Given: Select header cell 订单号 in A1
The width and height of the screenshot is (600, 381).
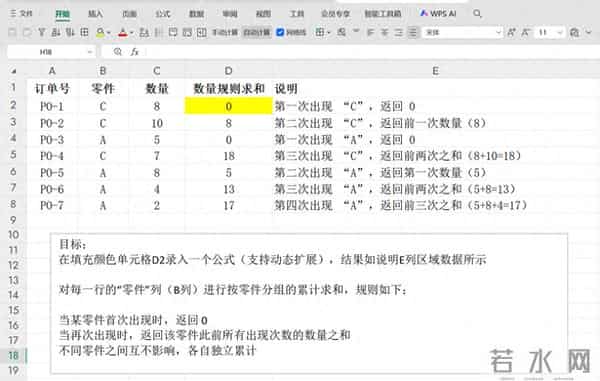Looking at the screenshot, I should pos(52,89).
